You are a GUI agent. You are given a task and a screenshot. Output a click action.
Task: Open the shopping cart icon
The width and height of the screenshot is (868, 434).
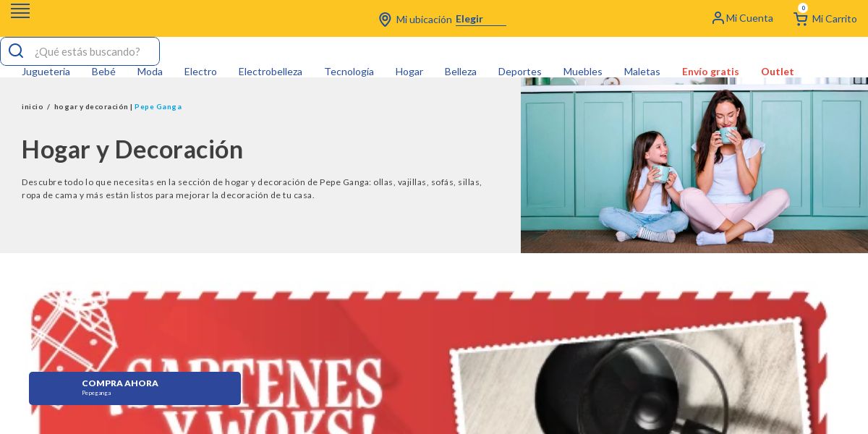[x=801, y=19]
